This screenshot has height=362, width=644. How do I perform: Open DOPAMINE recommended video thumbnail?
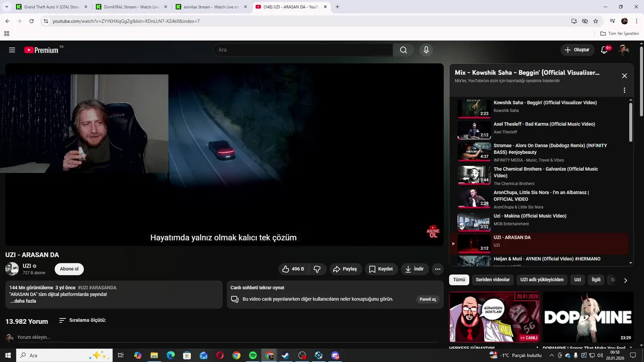click(x=588, y=317)
